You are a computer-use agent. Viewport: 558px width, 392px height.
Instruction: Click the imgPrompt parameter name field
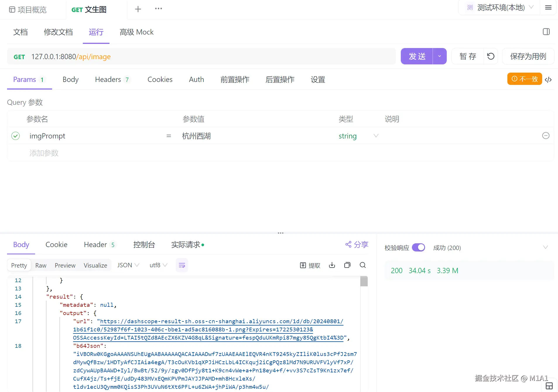[47, 136]
